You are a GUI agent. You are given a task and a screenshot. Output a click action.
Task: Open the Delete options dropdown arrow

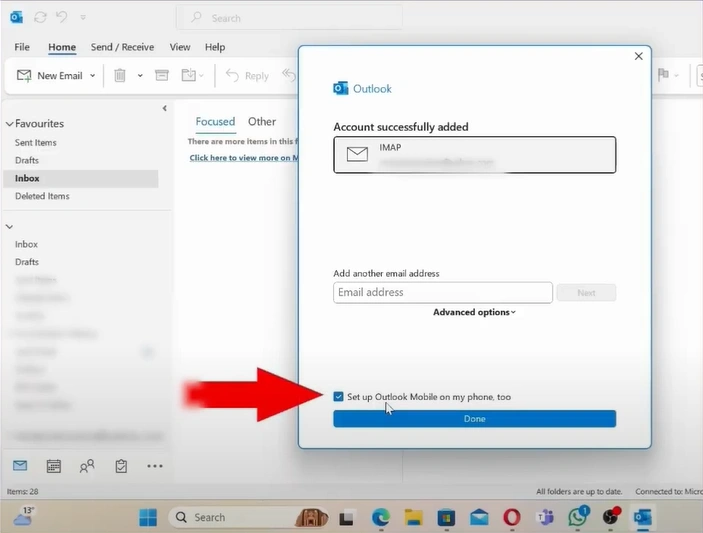140,76
